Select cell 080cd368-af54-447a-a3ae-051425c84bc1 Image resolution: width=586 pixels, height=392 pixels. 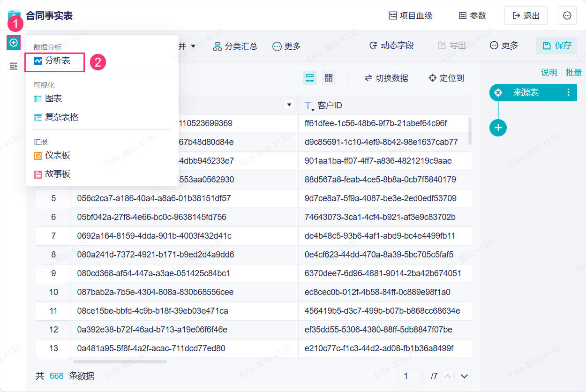tap(185, 273)
